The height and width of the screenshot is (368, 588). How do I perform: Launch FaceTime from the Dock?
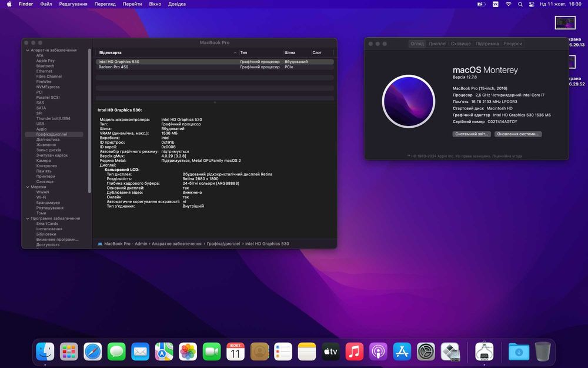click(212, 352)
